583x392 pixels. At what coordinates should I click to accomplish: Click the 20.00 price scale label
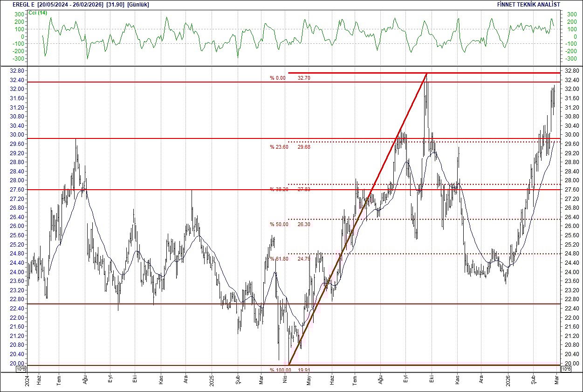pos(17,362)
